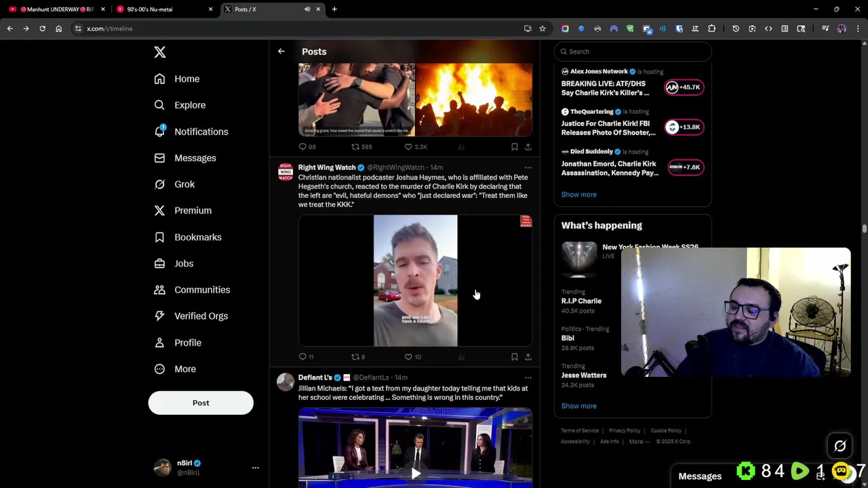Go to browser home page
This screenshot has height=488, width=868.
click(x=58, y=28)
